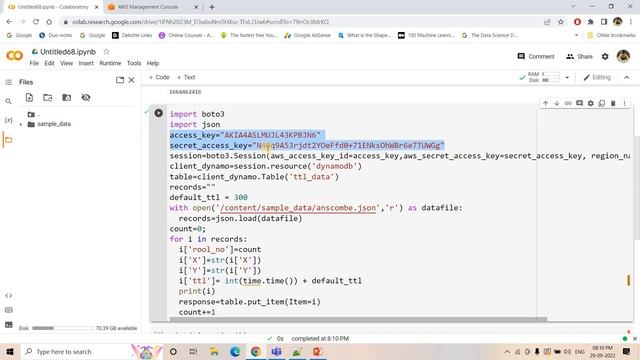
Task: Open the variables {x} sidebar icon
Action: [x=8, y=120]
